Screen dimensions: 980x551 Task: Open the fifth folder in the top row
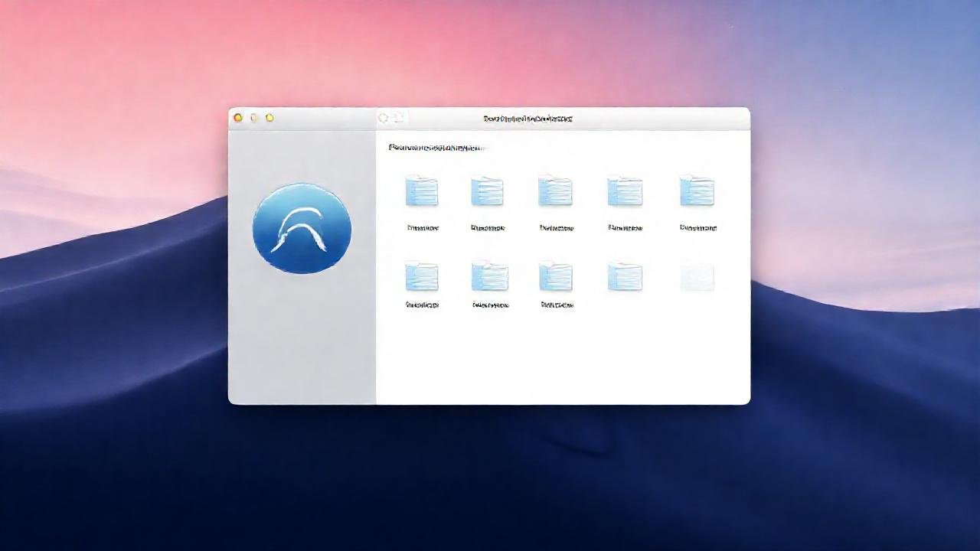pyautogui.click(x=697, y=191)
